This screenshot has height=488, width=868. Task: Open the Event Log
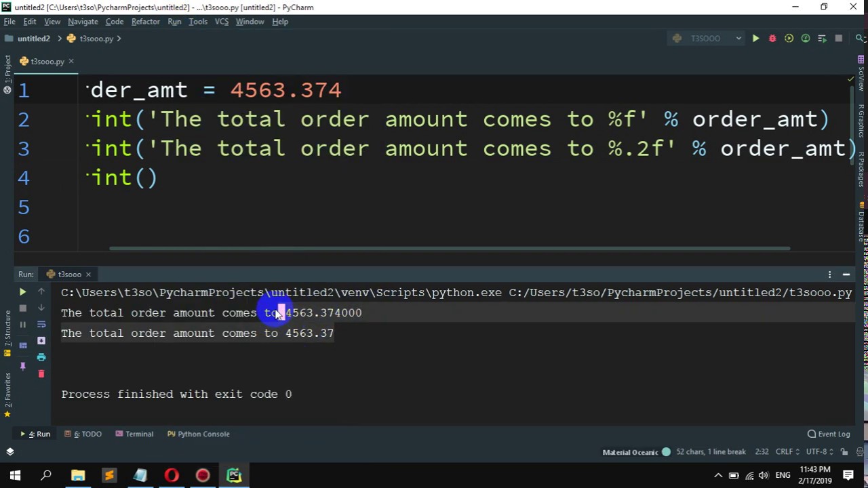click(x=829, y=434)
